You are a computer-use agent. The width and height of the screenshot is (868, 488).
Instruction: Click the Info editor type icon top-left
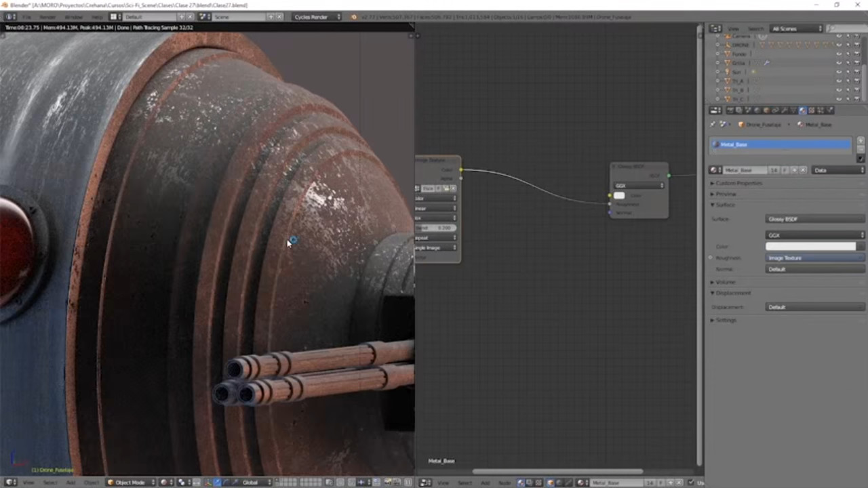click(10, 16)
